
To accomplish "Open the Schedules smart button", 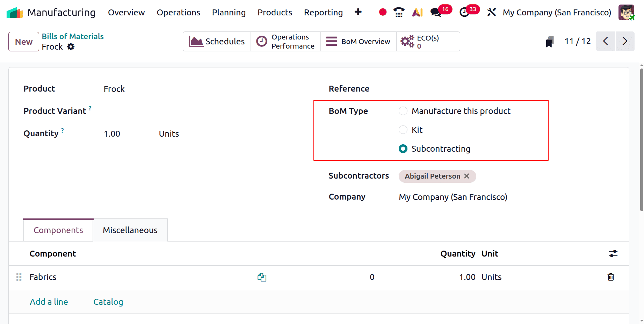I will 217,42.
